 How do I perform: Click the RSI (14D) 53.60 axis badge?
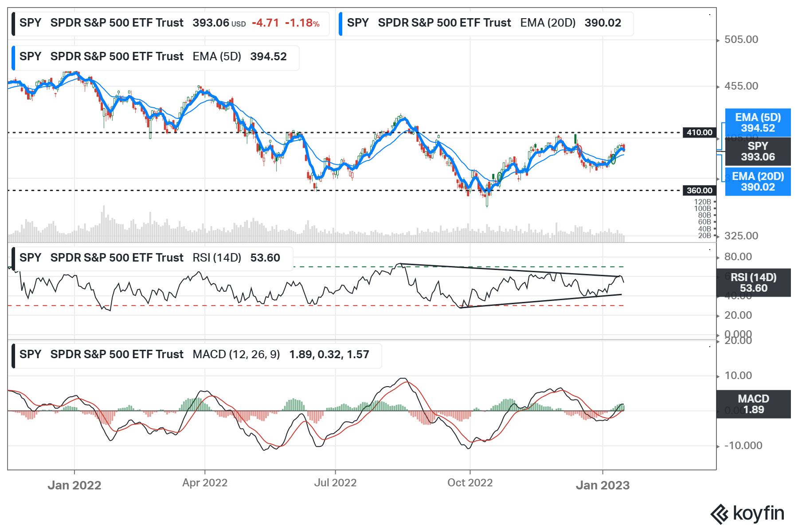753,283
